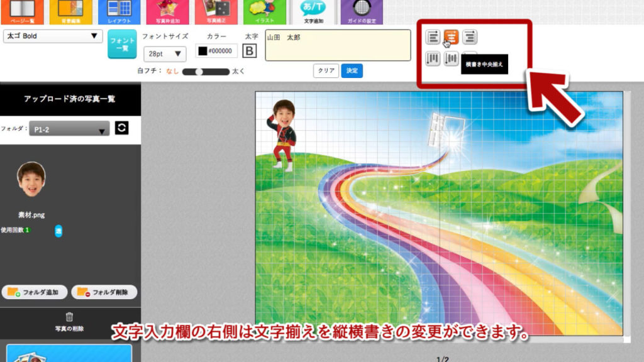
Task: Select horizontal center text alignment
Action: coord(451,37)
